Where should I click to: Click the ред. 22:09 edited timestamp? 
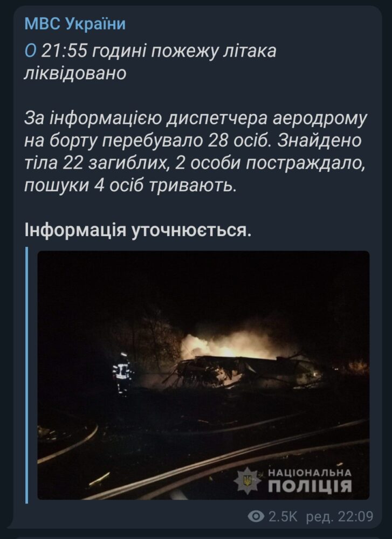click(339, 516)
